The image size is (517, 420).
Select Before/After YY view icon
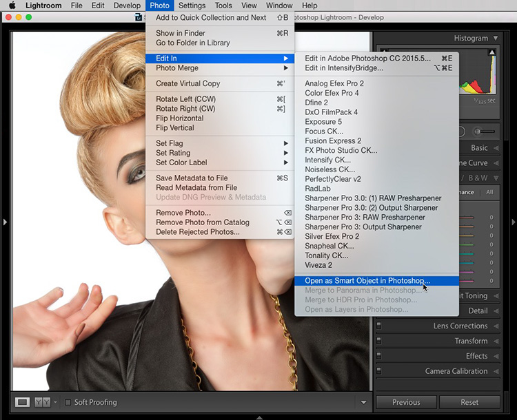[x=43, y=402]
